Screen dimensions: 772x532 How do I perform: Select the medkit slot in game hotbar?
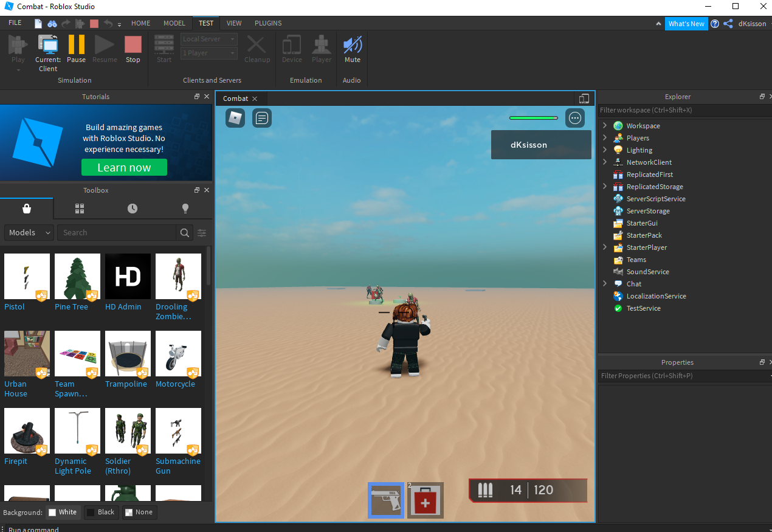pos(426,500)
